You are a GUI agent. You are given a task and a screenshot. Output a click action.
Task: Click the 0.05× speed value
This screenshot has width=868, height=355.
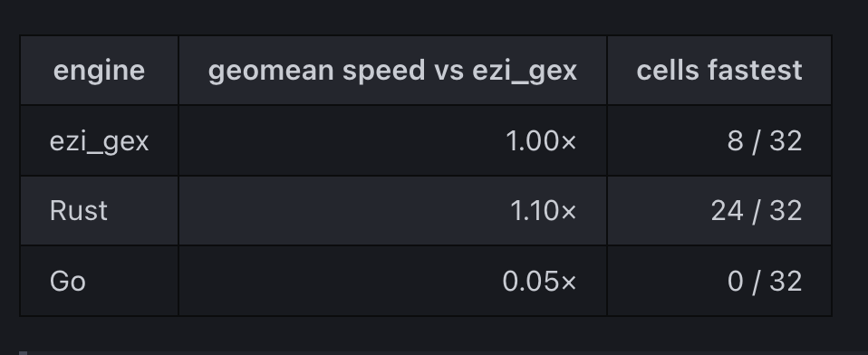coord(539,281)
